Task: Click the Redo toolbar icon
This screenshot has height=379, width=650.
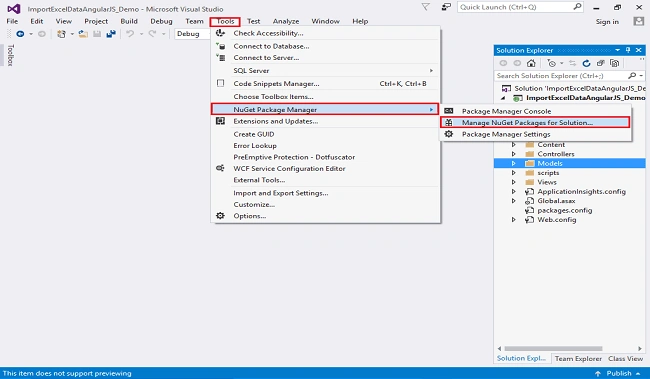Action: (x=152, y=34)
